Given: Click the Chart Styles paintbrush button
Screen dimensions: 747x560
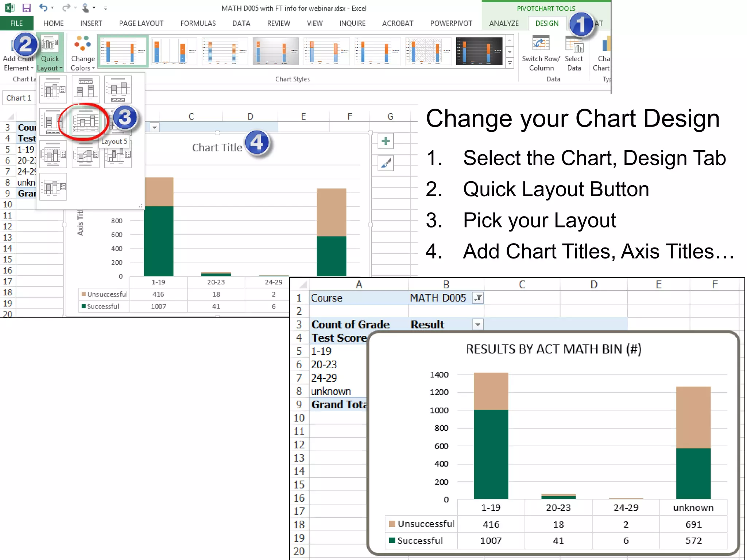Looking at the screenshot, I should 386,163.
